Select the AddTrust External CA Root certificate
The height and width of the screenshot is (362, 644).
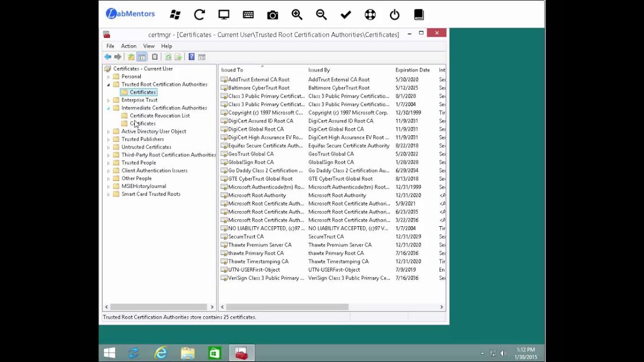259,79
